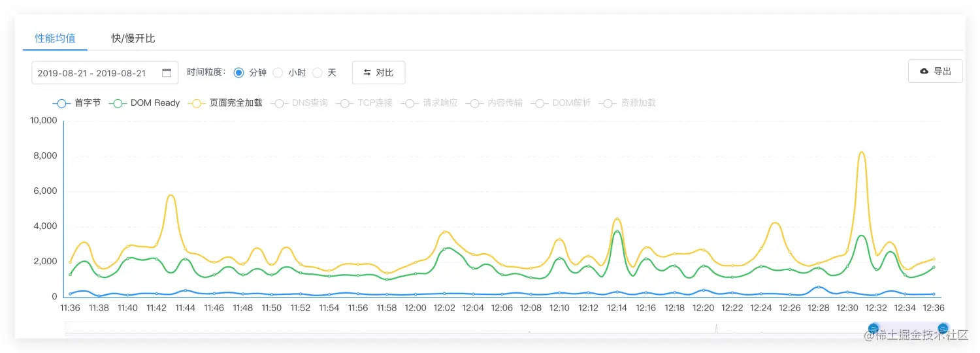This screenshot has height=353, width=980.
Task: Enable the DNS查询 legend series
Action: point(299,103)
